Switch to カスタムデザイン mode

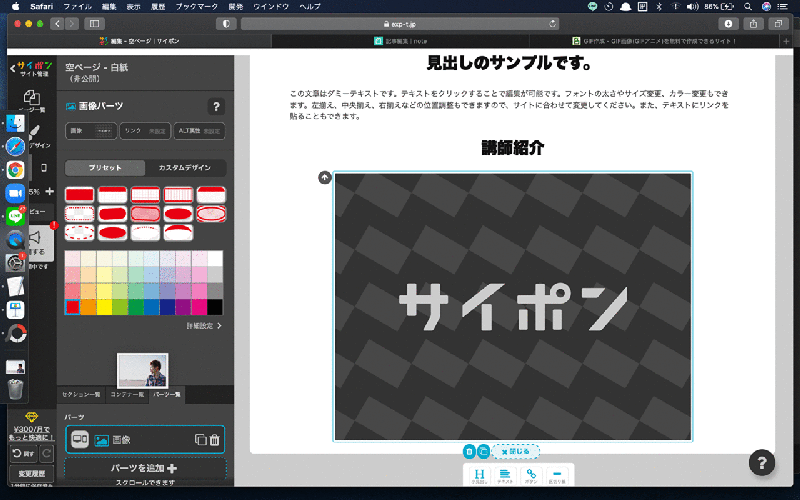[185, 168]
